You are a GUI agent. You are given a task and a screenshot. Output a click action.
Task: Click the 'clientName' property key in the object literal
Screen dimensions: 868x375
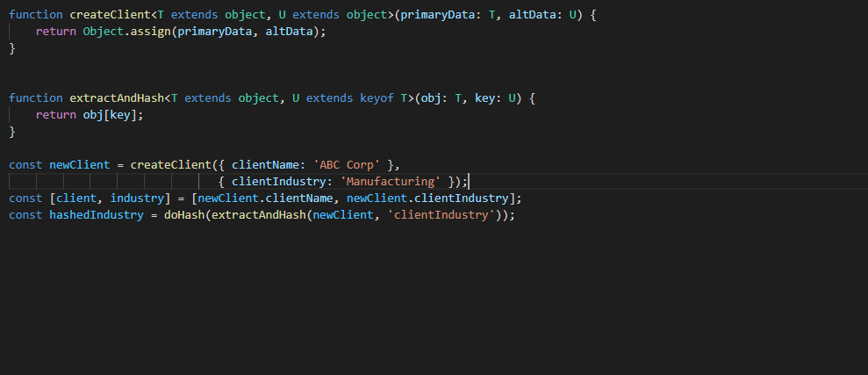point(265,164)
